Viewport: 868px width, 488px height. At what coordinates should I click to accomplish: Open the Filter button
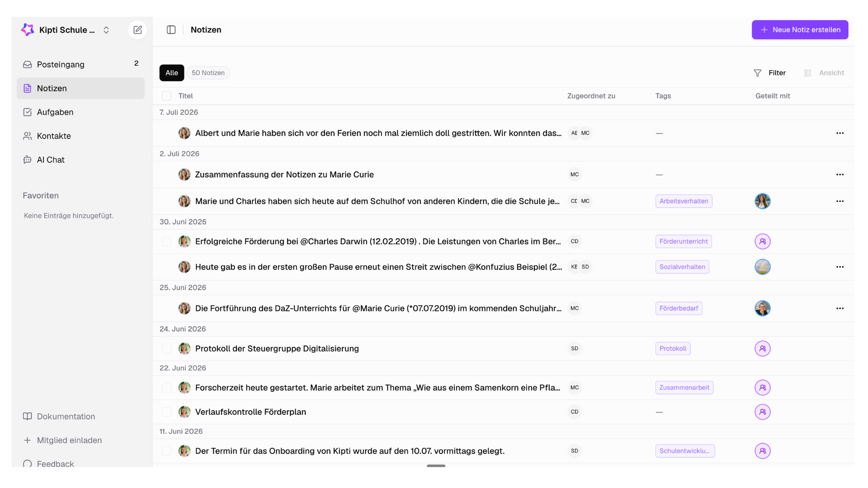(x=769, y=73)
